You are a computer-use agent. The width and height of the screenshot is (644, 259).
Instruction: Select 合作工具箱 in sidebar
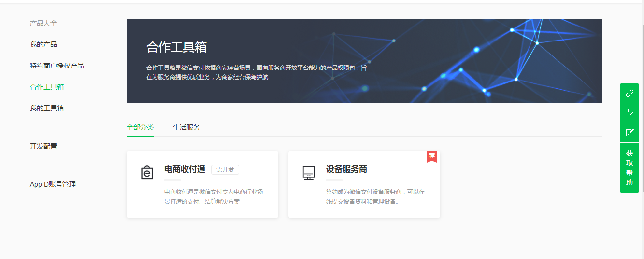tap(47, 87)
